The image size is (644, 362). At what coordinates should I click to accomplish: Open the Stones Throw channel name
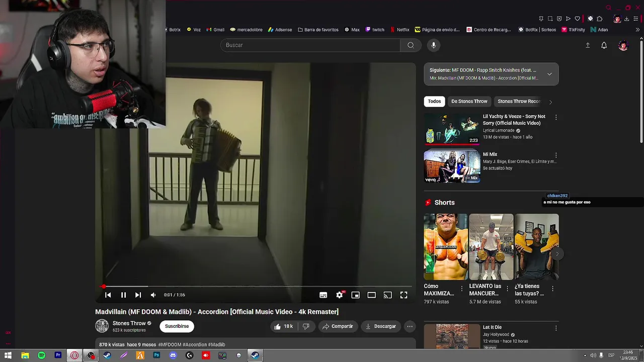129,323
